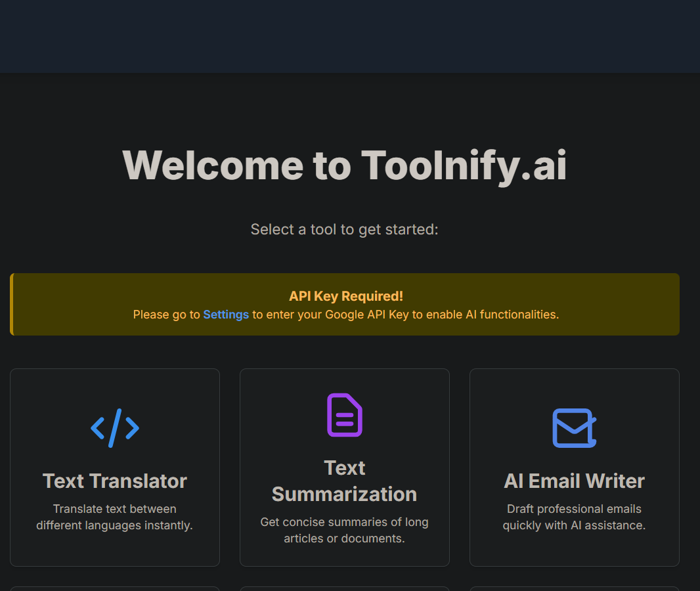Viewport: 700px width, 591px height.
Task: Open the Text Translator title
Action: coord(115,481)
